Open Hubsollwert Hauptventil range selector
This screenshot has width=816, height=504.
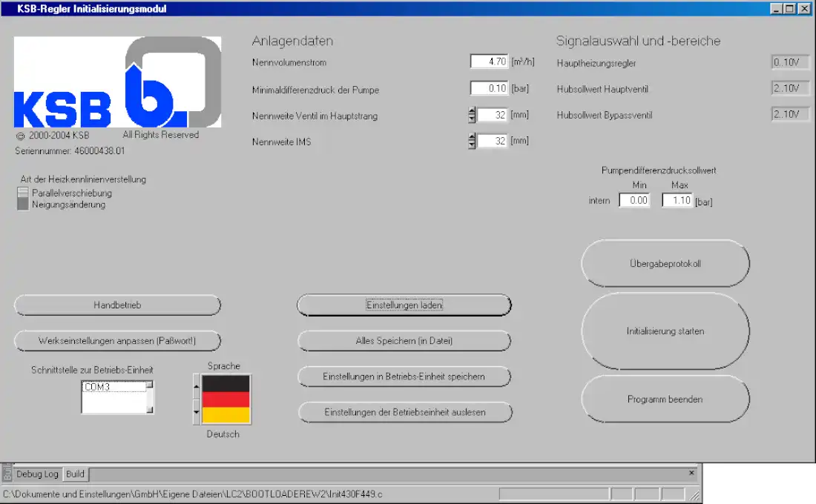coord(786,89)
